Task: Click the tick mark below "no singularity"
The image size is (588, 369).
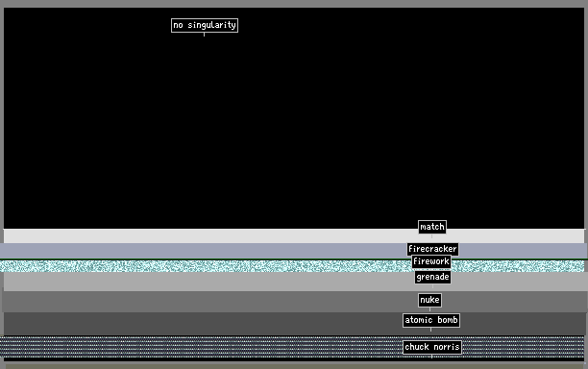Action: pos(204,35)
